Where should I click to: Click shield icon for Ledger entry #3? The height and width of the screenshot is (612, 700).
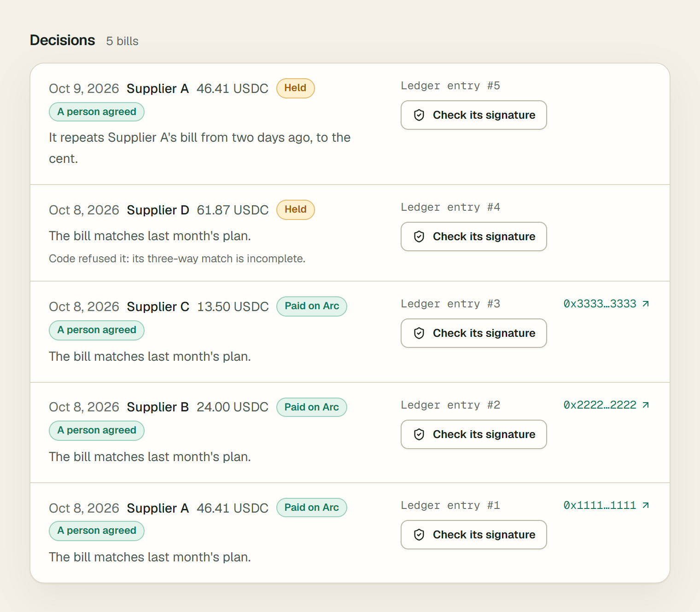click(419, 333)
